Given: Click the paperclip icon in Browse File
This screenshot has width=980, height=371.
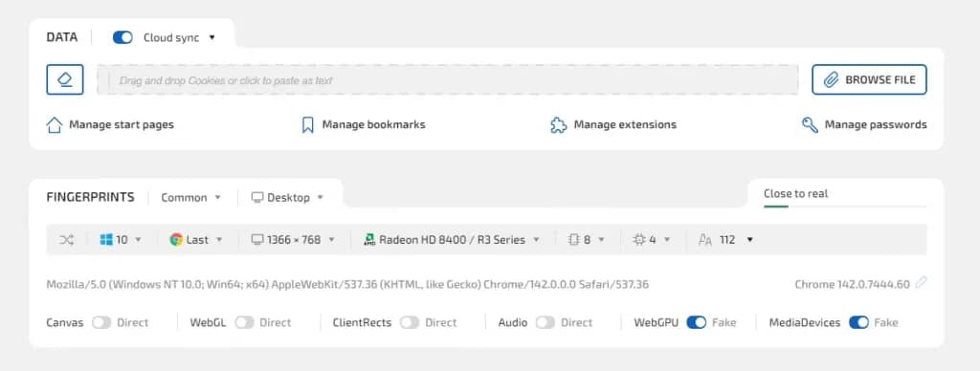Looking at the screenshot, I should 831,80.
